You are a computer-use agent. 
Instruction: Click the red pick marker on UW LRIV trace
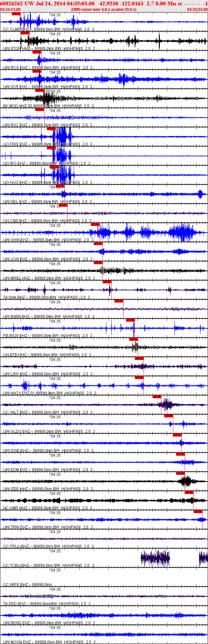[x=139, y=358]
